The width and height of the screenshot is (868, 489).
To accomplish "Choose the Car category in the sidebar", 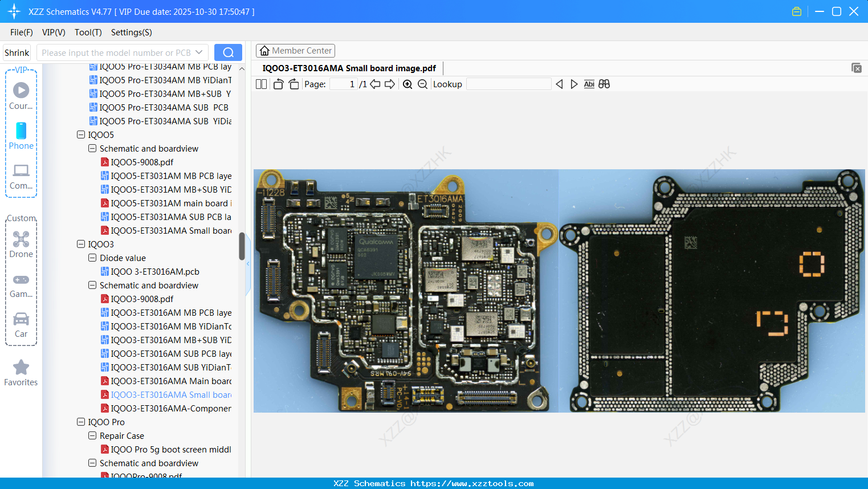I will [x=21, y=324].
